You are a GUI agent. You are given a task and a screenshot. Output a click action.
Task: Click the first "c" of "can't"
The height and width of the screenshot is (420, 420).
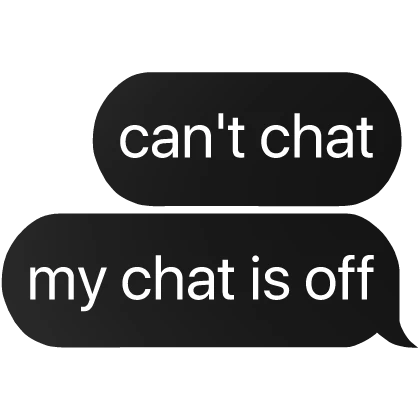coord(133,141)
